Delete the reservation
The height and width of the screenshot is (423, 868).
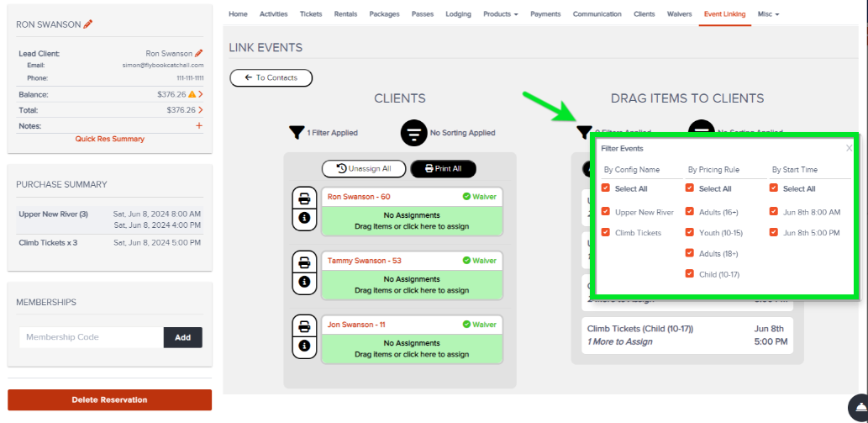(109, 399)
